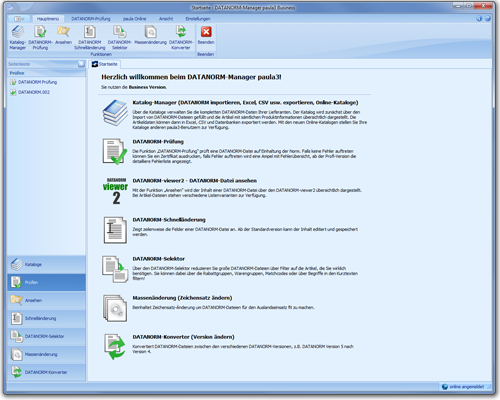Open the sidebar Schnelländerung navigation button
This screenshot has height=400, width=500.
pos(46,318)
